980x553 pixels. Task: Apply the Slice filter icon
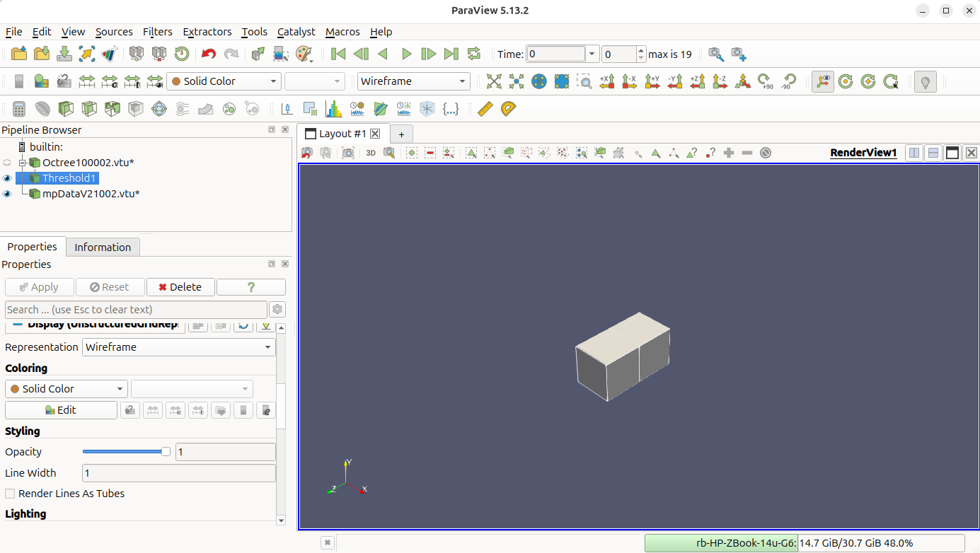[89, 109]
